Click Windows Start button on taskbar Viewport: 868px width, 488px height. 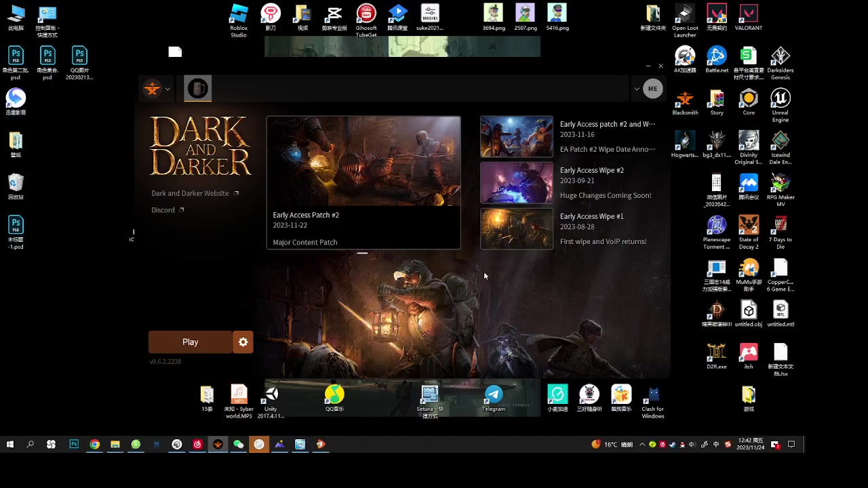(x=9, y=445)
